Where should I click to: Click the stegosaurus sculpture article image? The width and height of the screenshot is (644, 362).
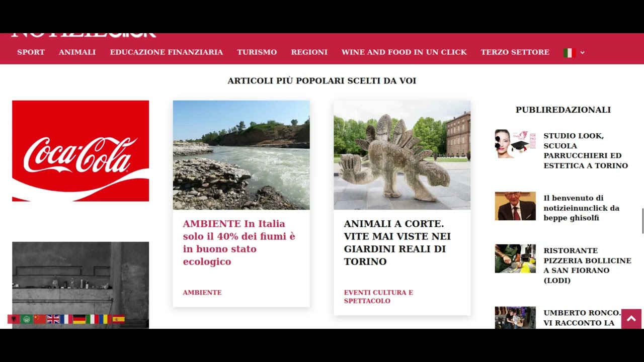(x=402, y=155)
